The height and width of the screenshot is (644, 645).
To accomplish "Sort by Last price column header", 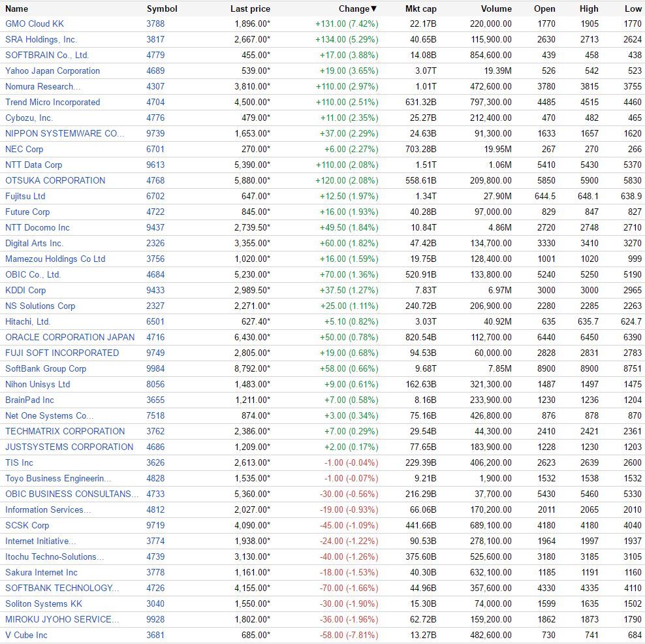I will (250, 8).
